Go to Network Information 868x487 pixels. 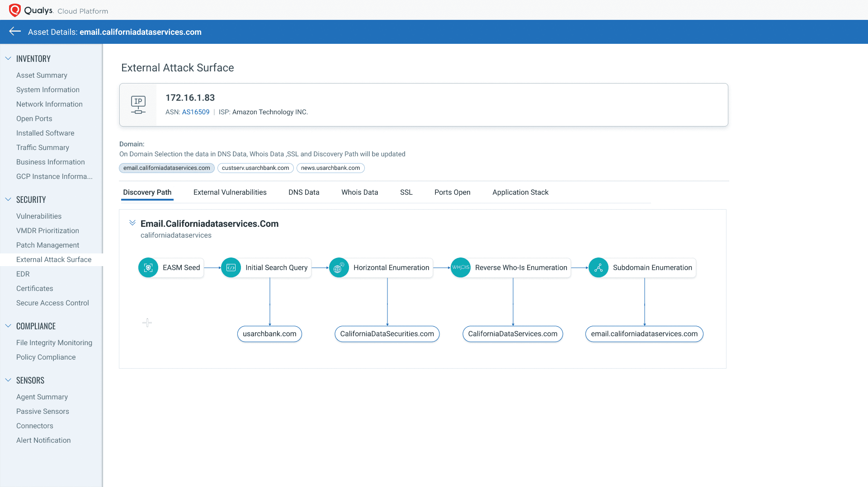coord(49,104)
